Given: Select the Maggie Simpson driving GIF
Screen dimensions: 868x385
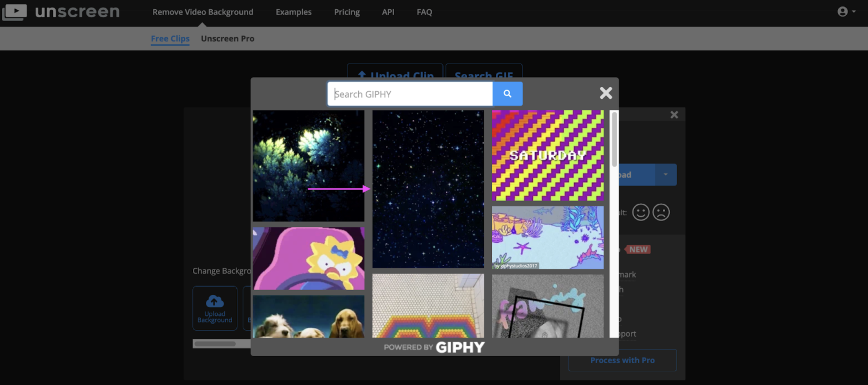Looking at the screenshot, I should (308, 258).
